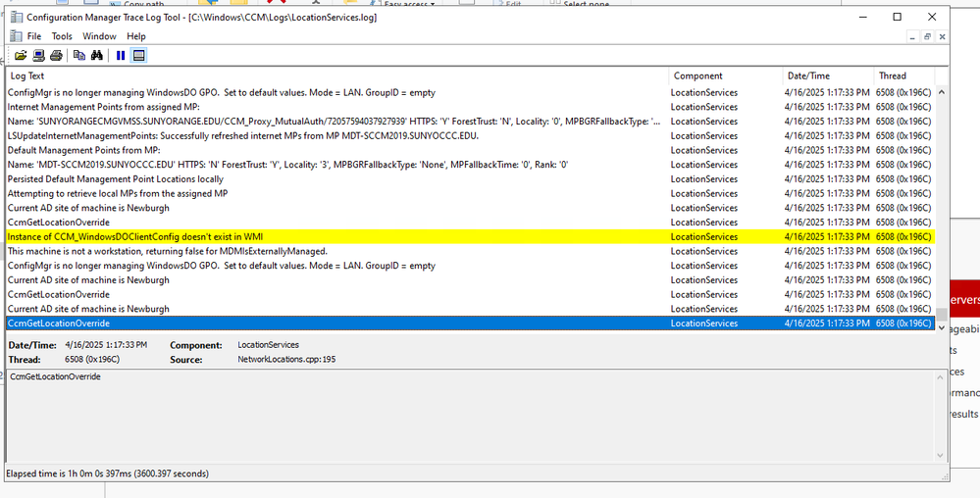Viewport: 980px width, 498px height.
Task: Click the CMTrace application icon in title bar
Action: coord(17,17)
